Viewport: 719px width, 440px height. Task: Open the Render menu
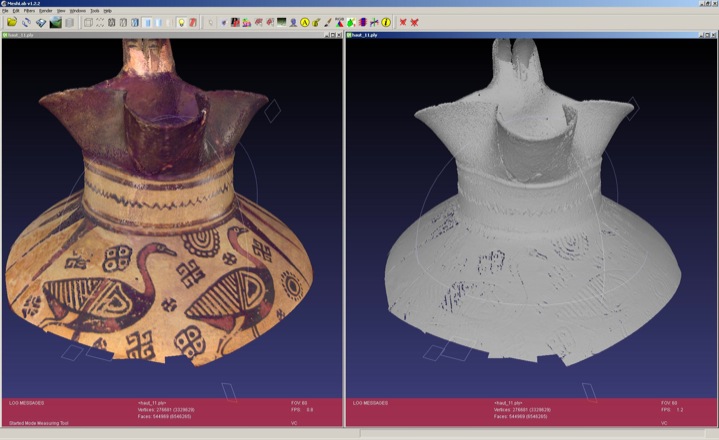[45, 11]
